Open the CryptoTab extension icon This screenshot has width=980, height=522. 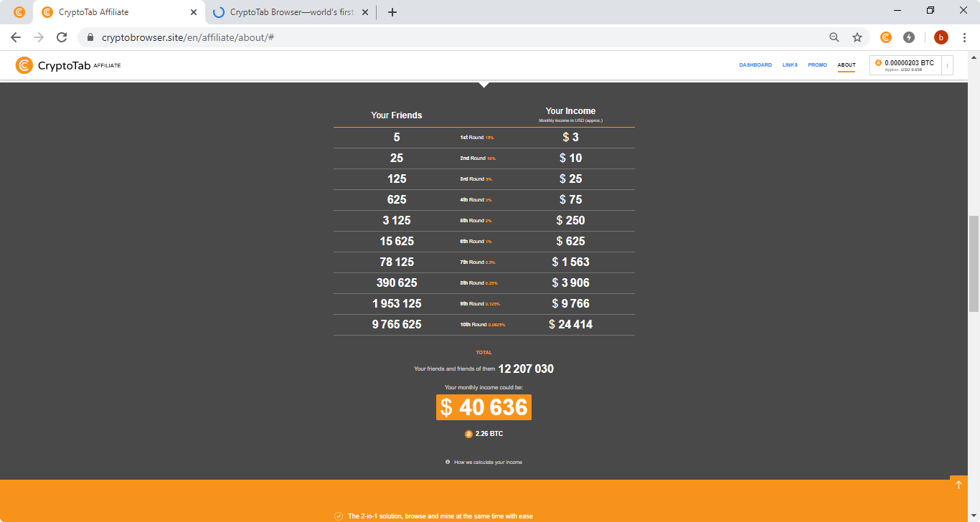(886, 37)
